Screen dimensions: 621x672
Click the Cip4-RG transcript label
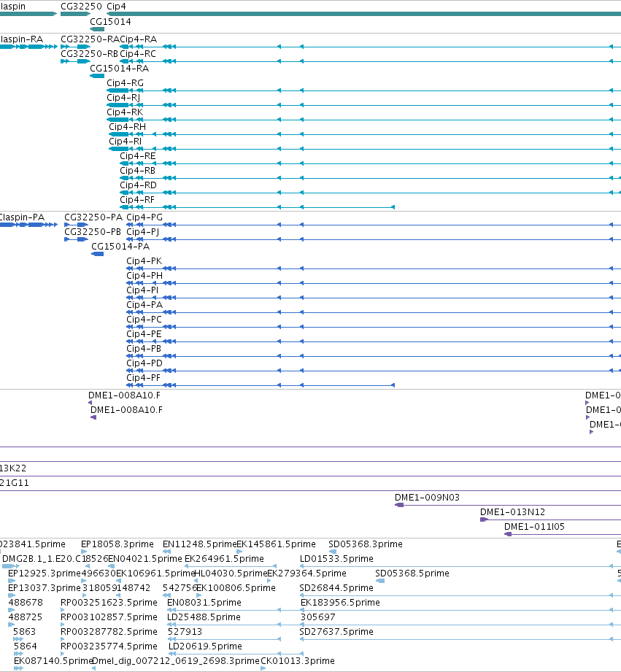coord(125,83)
